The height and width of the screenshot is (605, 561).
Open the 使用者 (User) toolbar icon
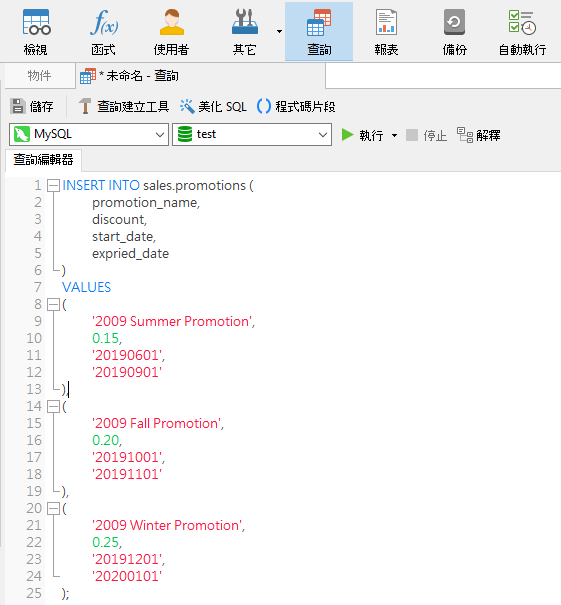171,32
